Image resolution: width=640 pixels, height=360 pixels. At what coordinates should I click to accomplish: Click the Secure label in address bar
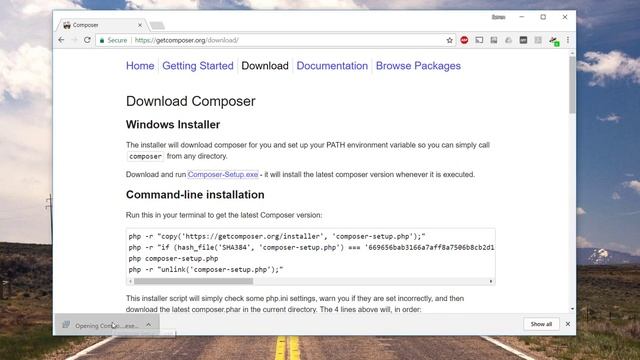pyautogui.click(x=117, y=40)
